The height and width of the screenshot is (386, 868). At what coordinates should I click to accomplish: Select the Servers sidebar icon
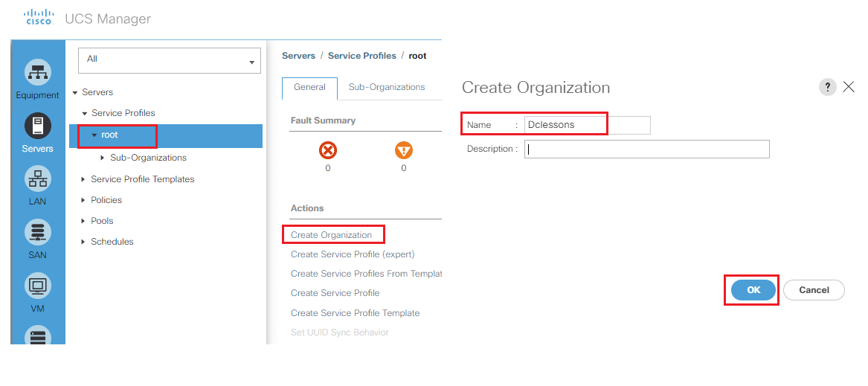point(38,126)
